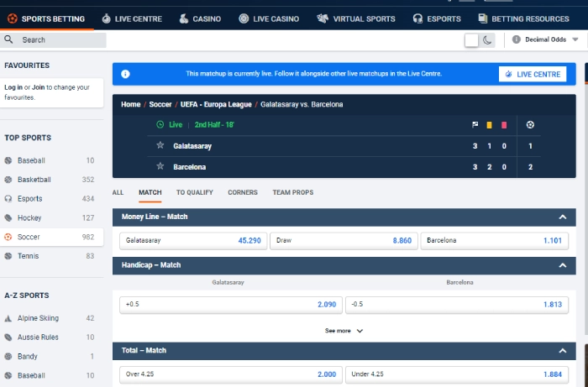Image resolution: width=588 pixels, height=387 pixels.
Task: Switch to dark mode moon icon
Action: tap(487, 40)
